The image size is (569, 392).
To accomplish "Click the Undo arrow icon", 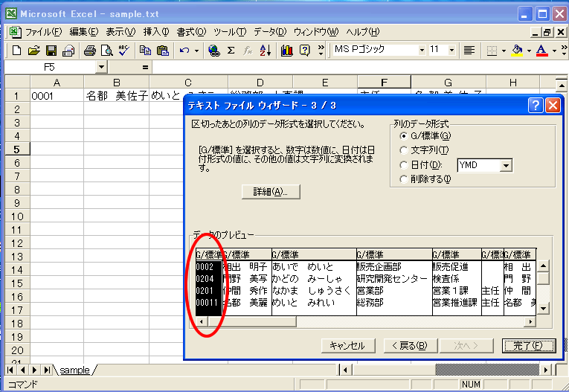I will click(x=184, y=51).
